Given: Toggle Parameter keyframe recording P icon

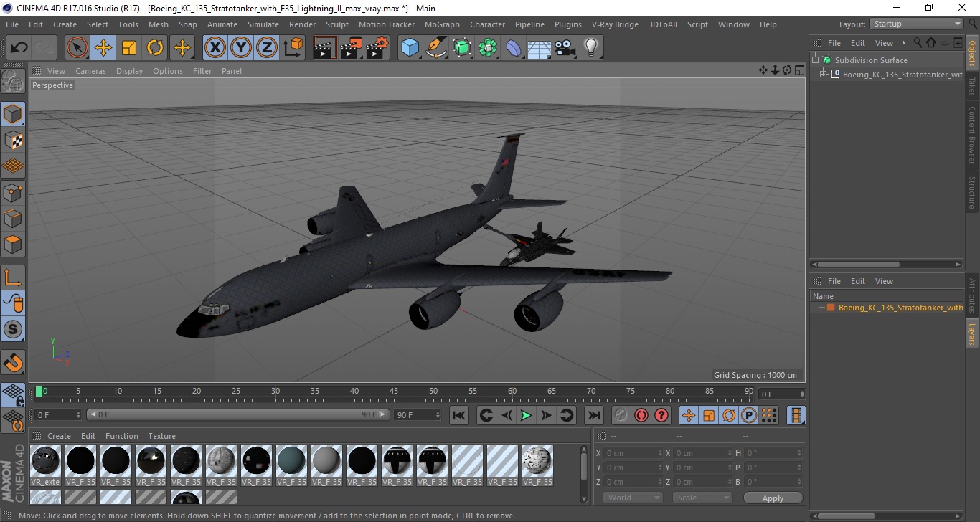Looking at the screenshot, I should 749,415.
